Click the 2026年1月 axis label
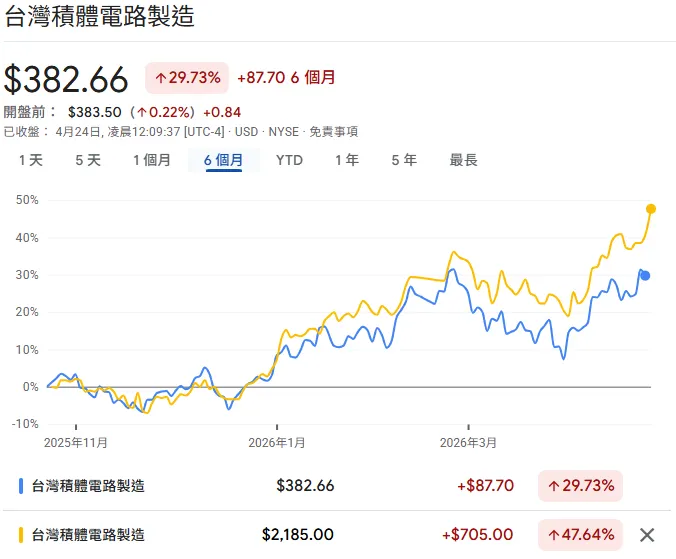Viewport: 676px width, 559px height. point(277,443)
